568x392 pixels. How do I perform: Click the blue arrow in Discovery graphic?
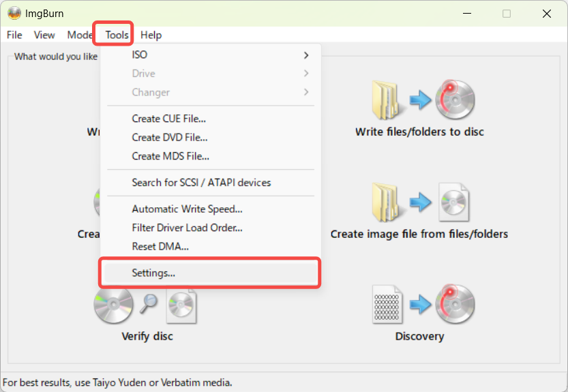pos(420,303)
